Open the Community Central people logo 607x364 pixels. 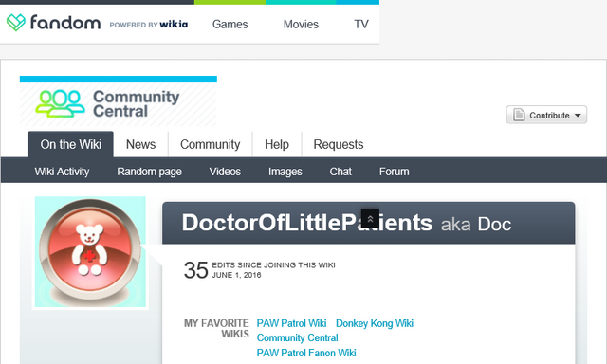tap(60, 103)
